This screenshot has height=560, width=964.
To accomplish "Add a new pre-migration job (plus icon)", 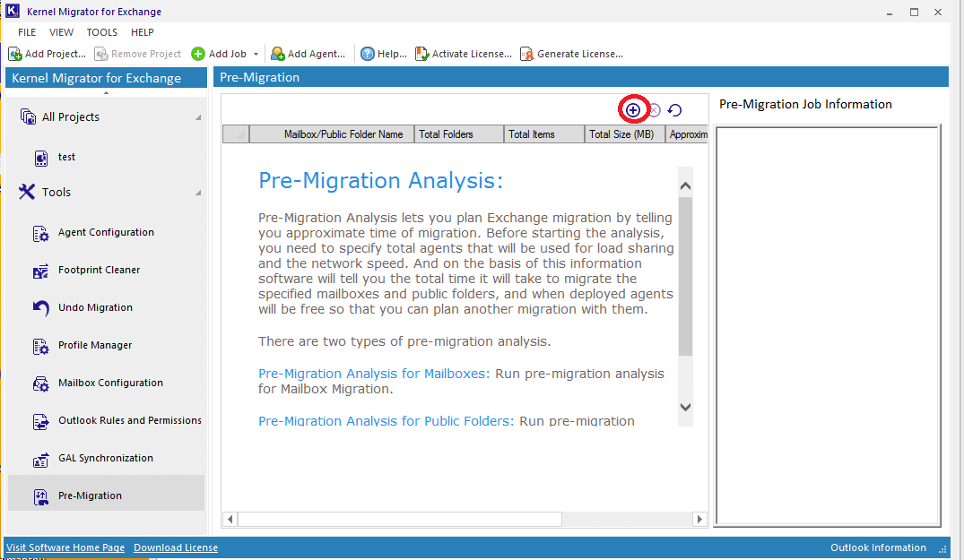I will (633, 110).
